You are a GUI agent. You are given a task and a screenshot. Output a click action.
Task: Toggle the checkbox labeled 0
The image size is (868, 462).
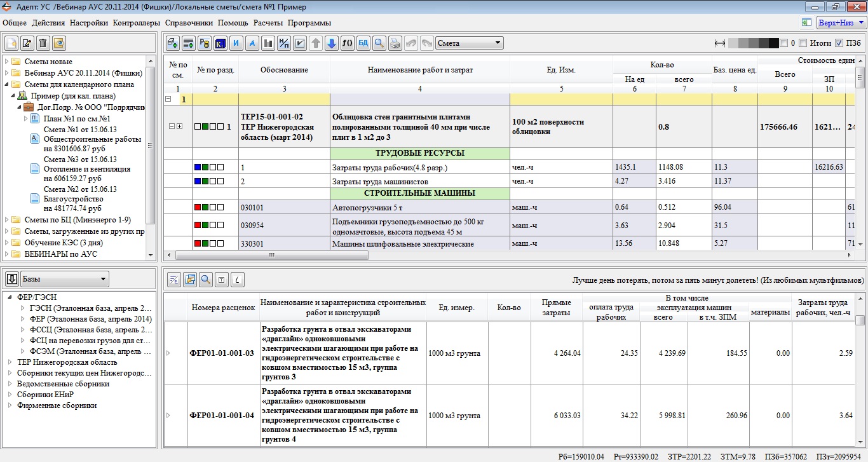click(783, 43)
